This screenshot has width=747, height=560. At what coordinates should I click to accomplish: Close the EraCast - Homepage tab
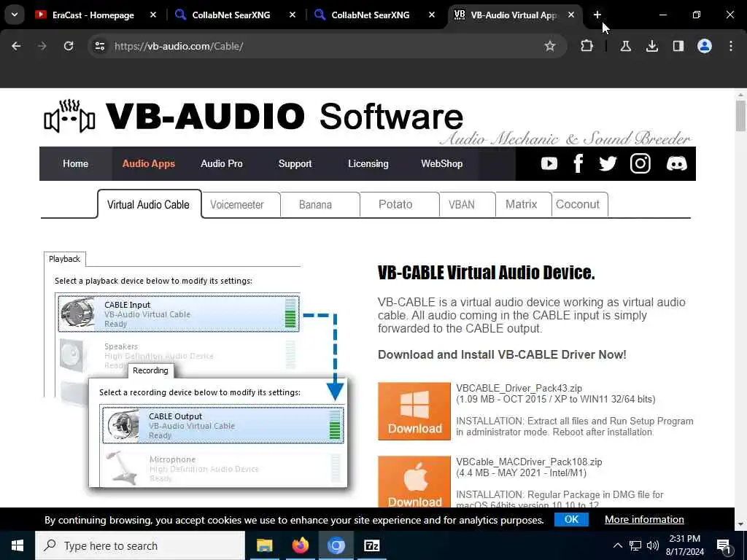(153, 15)
